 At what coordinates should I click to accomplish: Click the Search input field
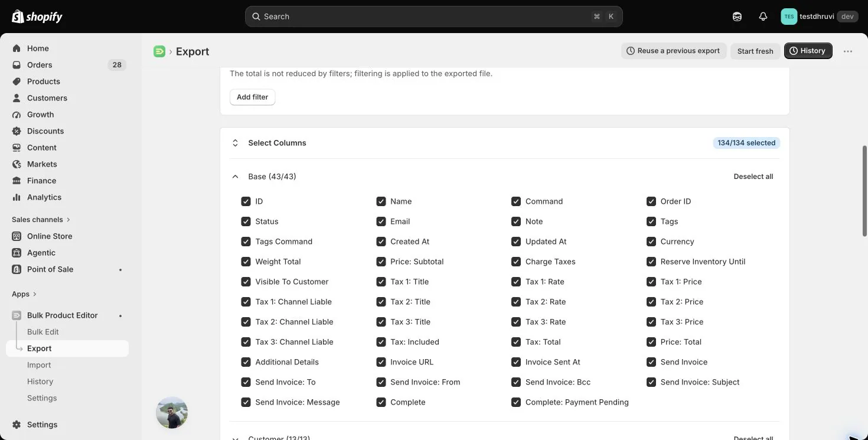433,17
